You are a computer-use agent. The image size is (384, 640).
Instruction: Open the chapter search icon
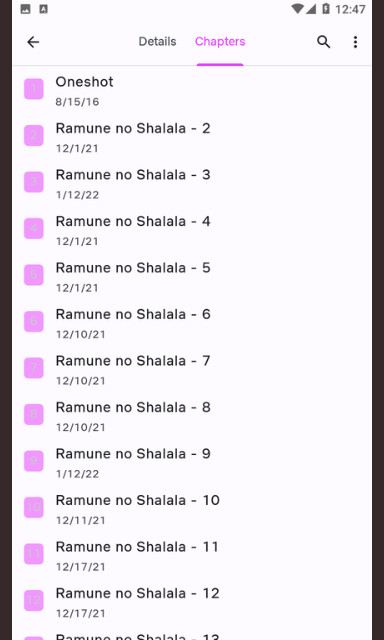(x=323, y=42)
